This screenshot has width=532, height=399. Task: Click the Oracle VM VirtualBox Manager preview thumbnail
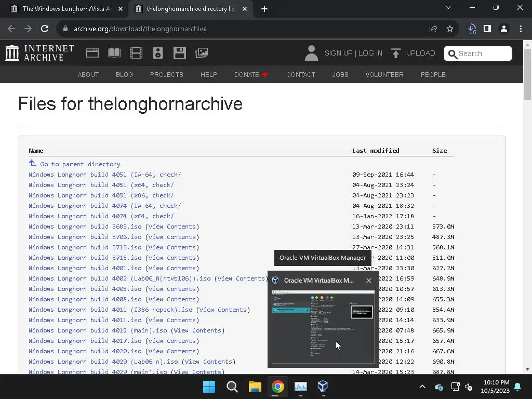(x=323, y=327)
